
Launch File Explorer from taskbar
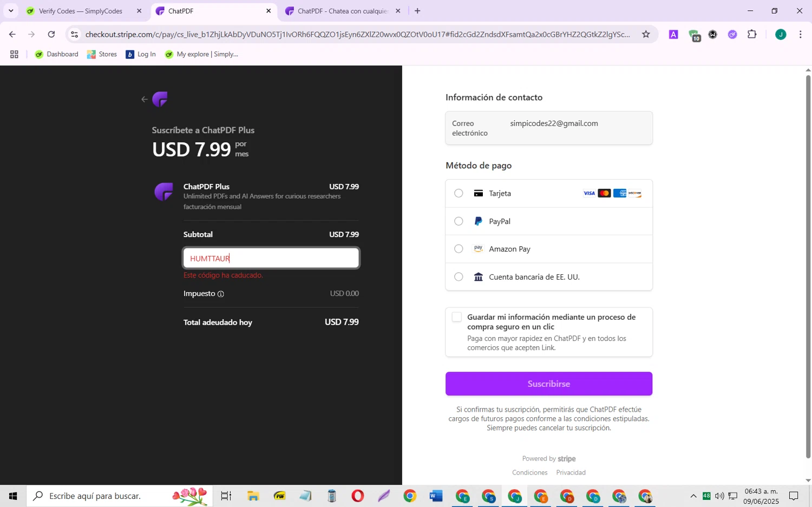point(253,496)
